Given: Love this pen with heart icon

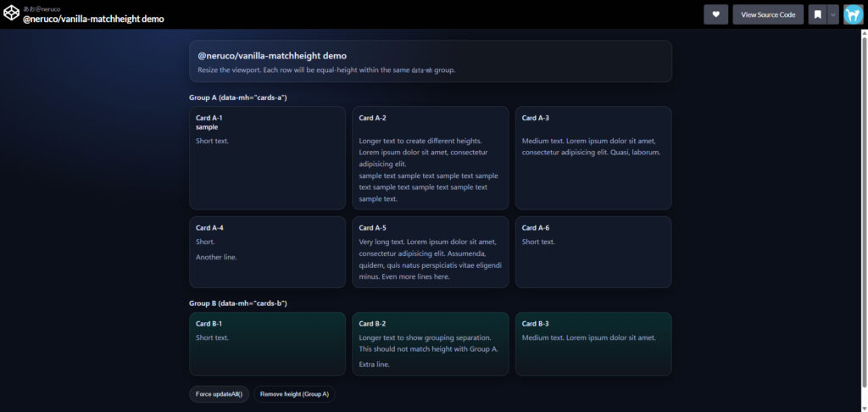Looking at the screenshot, I should (715, 14).
